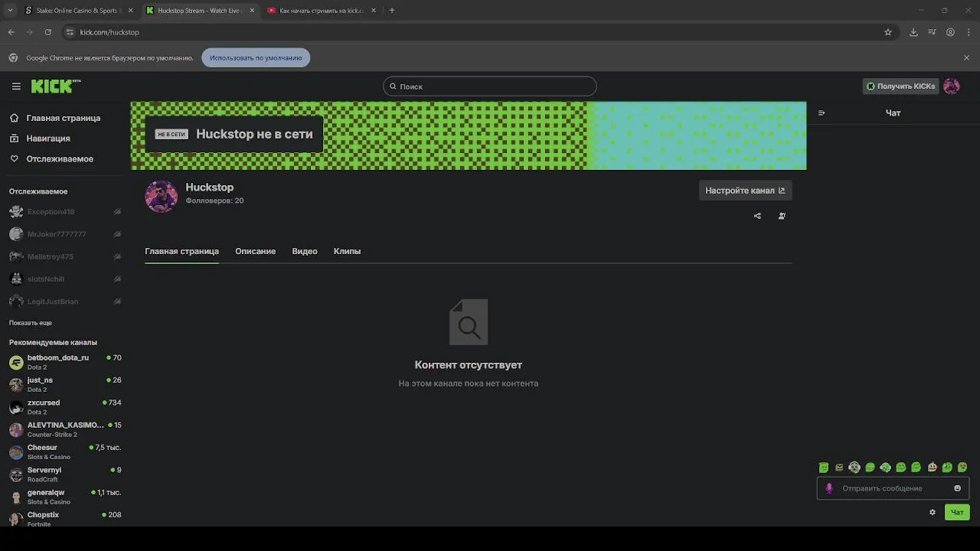980x551 pixels.
Task: Open Отслеживаемое in the sidebar
Action: 60,159
